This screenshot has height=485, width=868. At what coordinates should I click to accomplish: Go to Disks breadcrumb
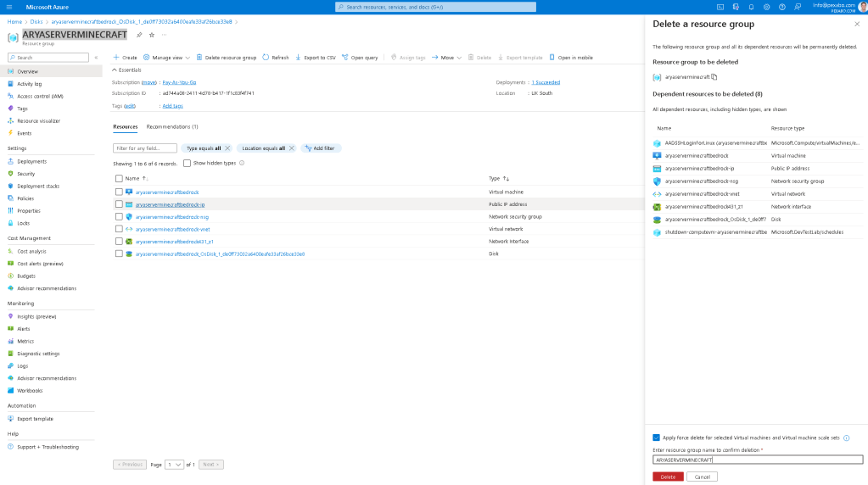coord(36,21)
